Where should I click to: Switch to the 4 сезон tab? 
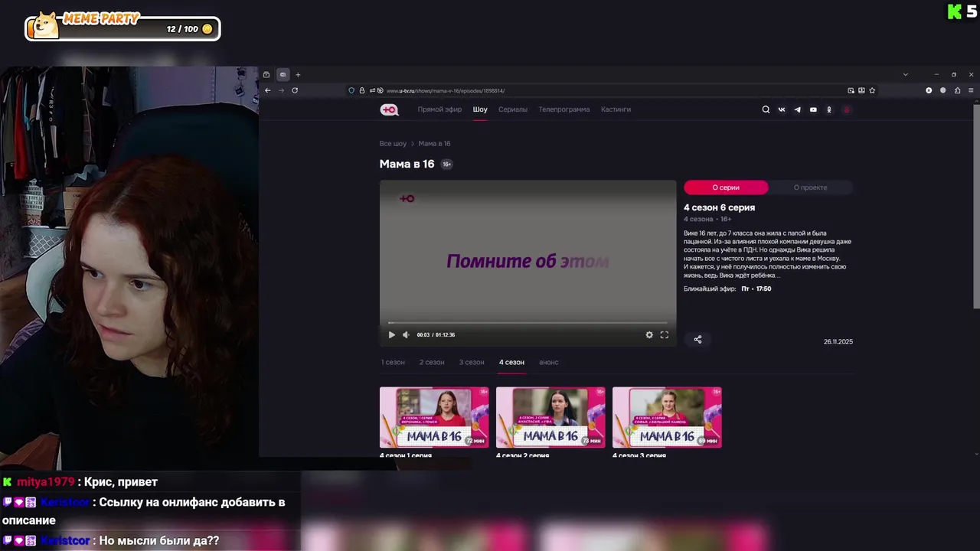(x=511, y=362)
